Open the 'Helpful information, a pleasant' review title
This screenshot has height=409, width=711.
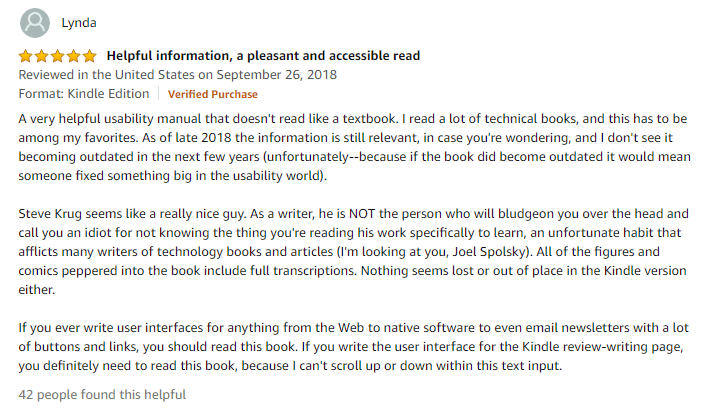click(x=263, y=56)
